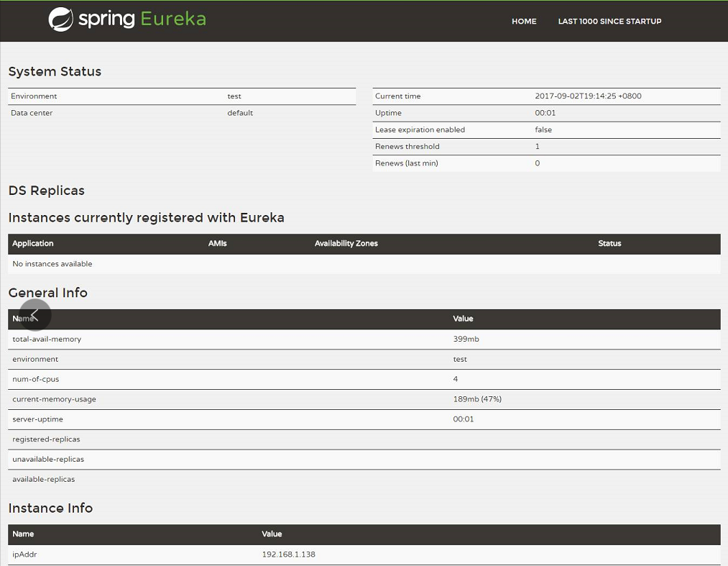This screenshot has height=566, width=728.
Task: Click the Application column header
Action: [x=33, y=244]
